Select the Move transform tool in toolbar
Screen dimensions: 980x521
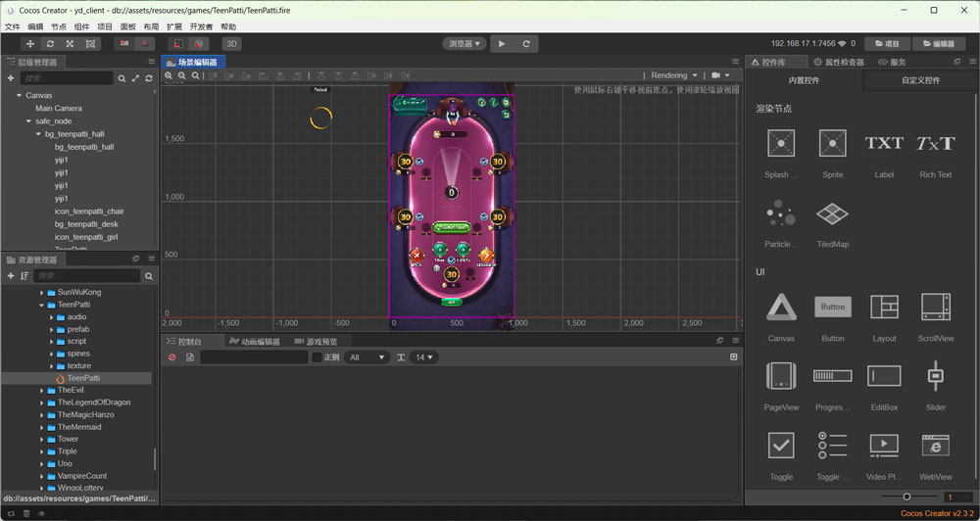point(30,44)
